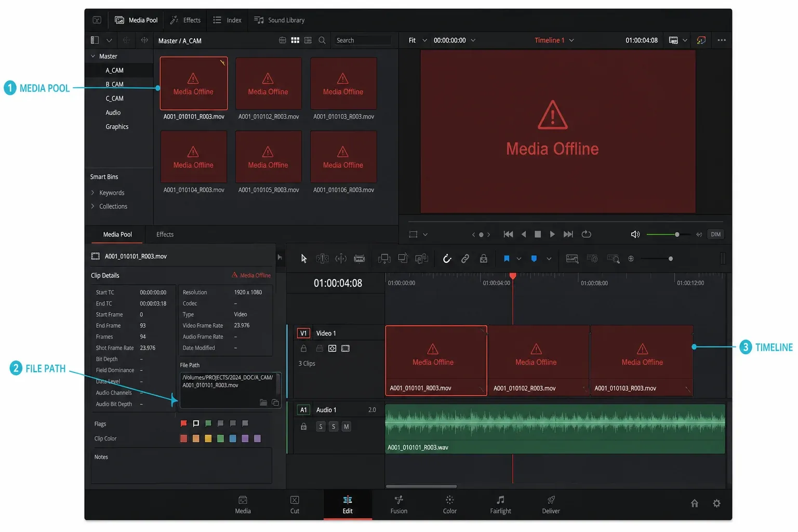This screenshot has height=532, width=798.
Task: Click the Custom Zoom magnifier icon
Action: tap(613, 258)
